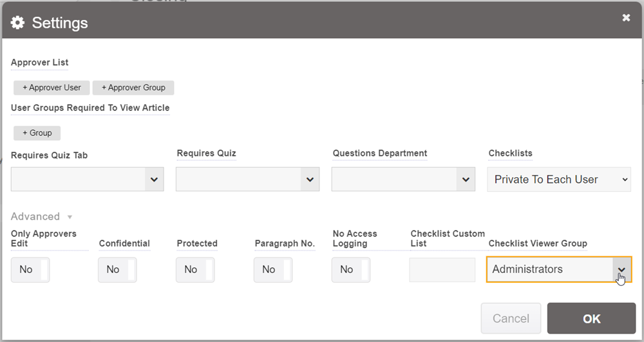Enable the Confidential toggle
The height and width of the screenshot is (342, 644).
click(x=117, y=270)
